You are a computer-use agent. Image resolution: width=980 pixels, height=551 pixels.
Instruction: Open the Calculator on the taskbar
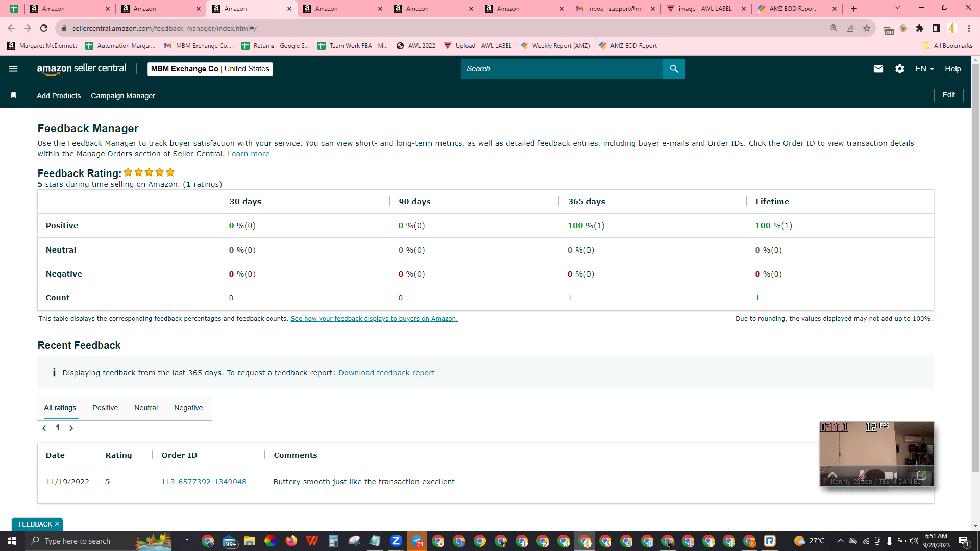click(333, 541)
